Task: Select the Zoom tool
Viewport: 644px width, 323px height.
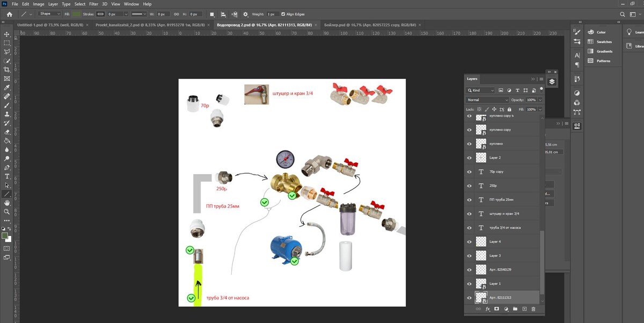Action: coord(7,212)
